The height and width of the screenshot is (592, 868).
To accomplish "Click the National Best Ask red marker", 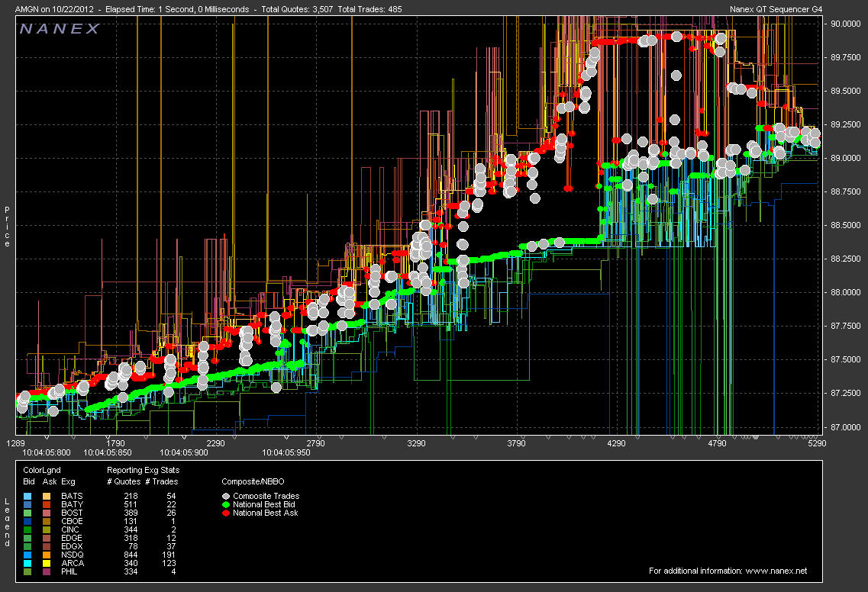I will click(226, 513).
